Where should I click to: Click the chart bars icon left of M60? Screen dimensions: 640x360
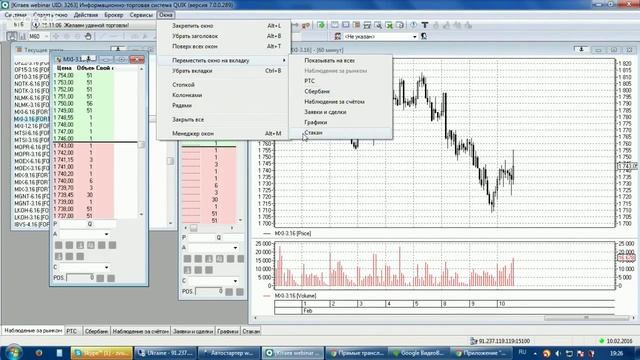click(x=22, y=36)
